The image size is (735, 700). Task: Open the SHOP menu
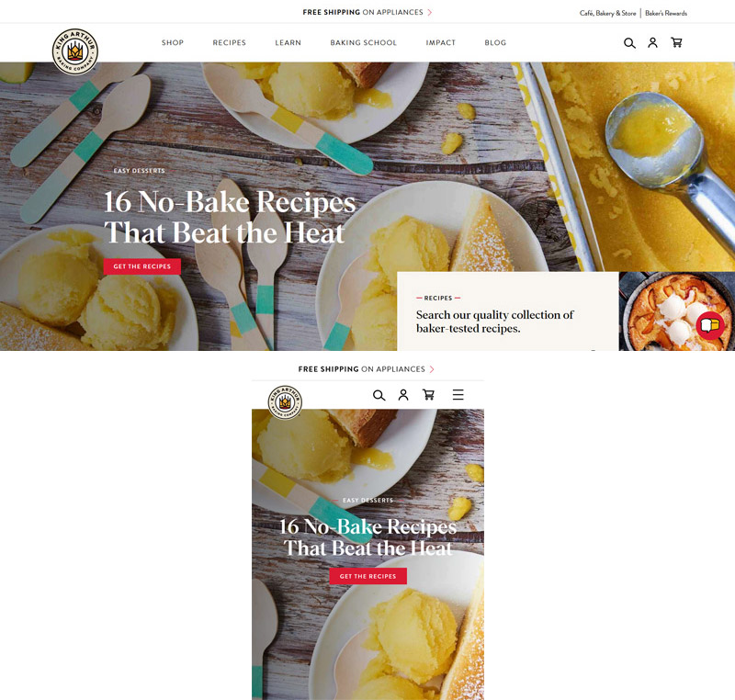tap(173, 42)
